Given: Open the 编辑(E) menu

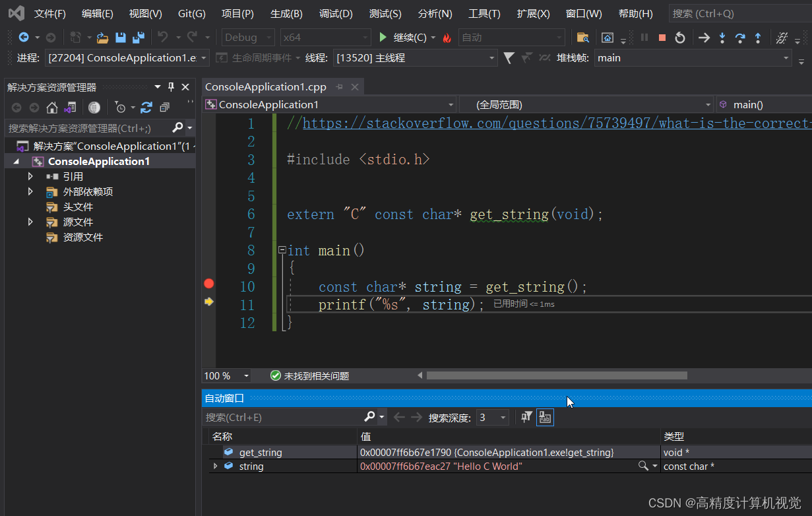Looking at the screenshot, I should click(x=98, y=13).
